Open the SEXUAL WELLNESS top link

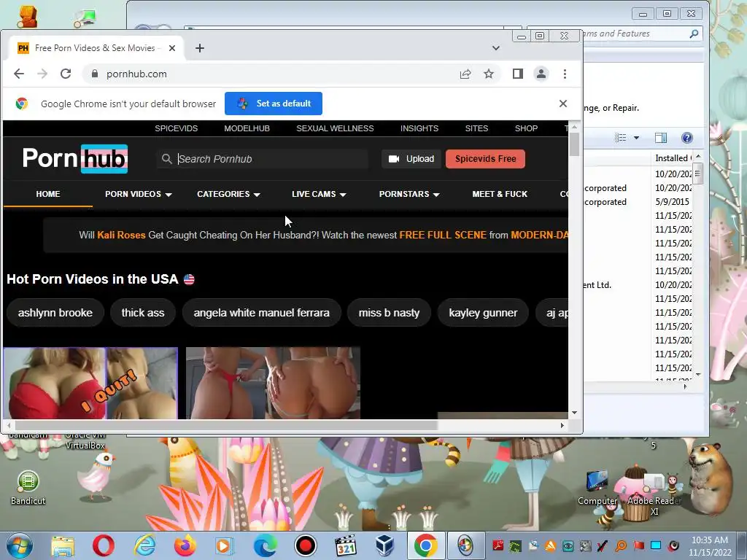335,128
